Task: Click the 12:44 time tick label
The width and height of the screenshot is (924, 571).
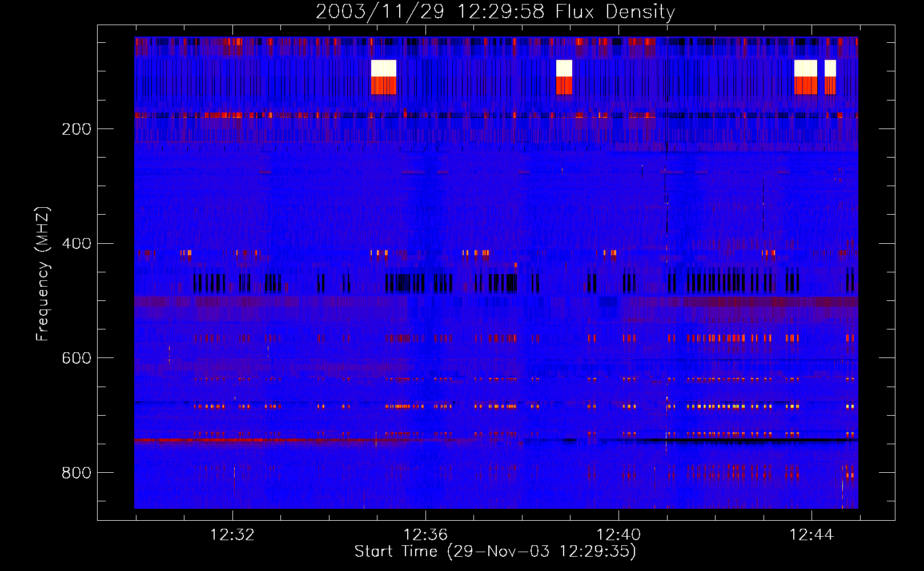Action: pyautogui.click(x=811, y=535)
